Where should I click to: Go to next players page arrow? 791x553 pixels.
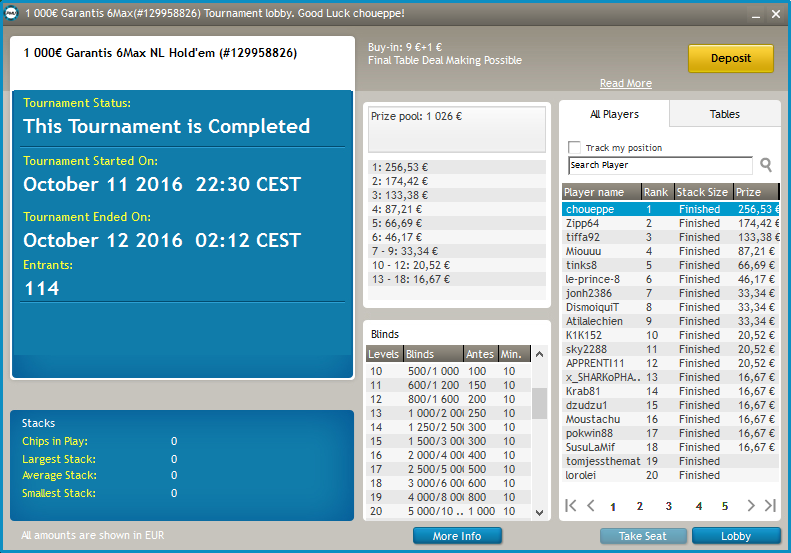[751, 506]
